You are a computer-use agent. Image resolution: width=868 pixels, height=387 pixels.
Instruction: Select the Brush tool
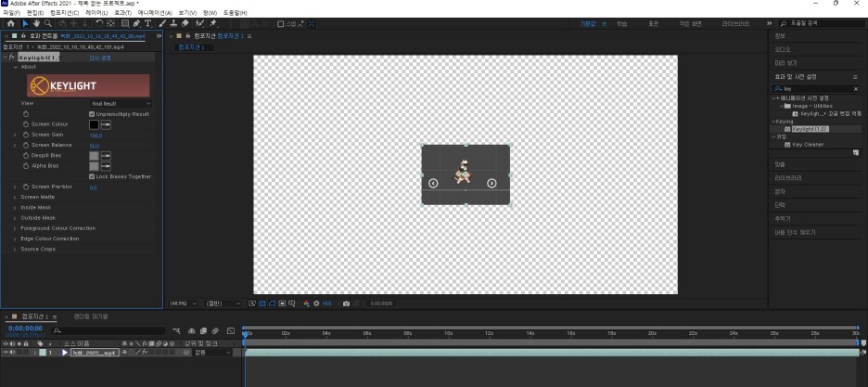pos(162,24)
